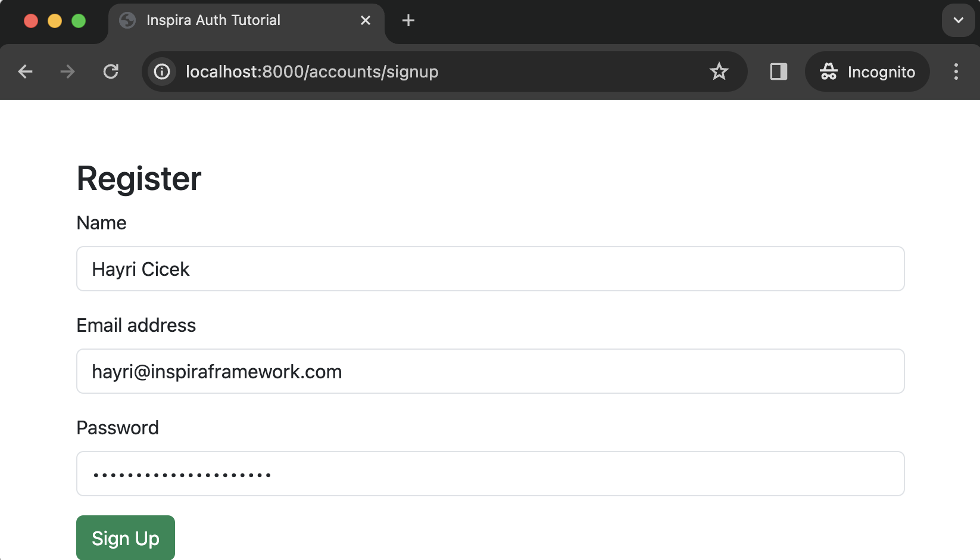Click the Email address label
980x560 pixels.
pos(136,326)
